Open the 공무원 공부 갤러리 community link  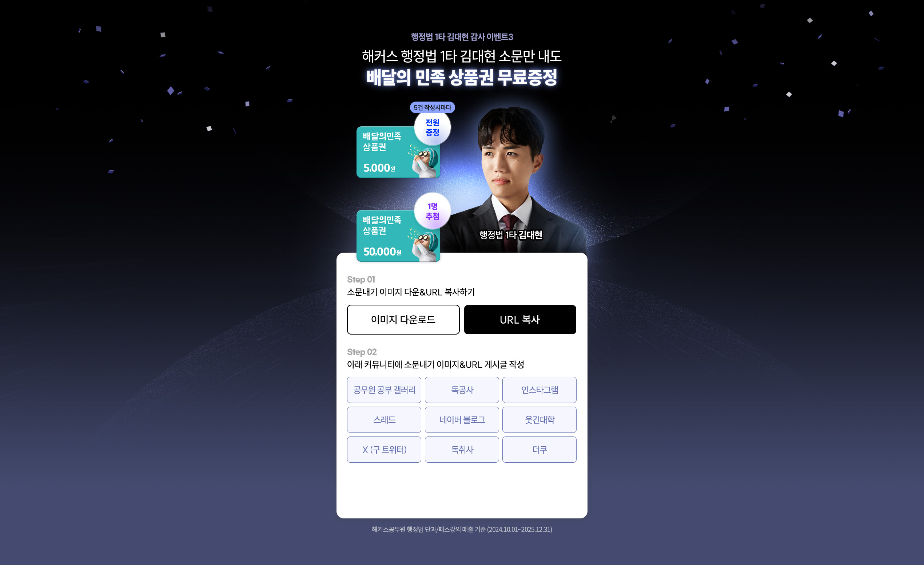click(x=384, y=390)
